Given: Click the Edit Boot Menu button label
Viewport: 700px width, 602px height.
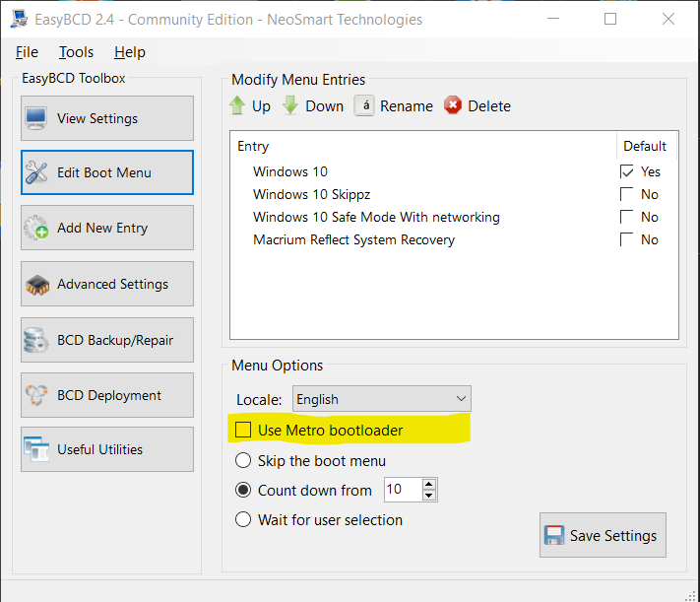Looking at the screenshot, I should point(104,172).
